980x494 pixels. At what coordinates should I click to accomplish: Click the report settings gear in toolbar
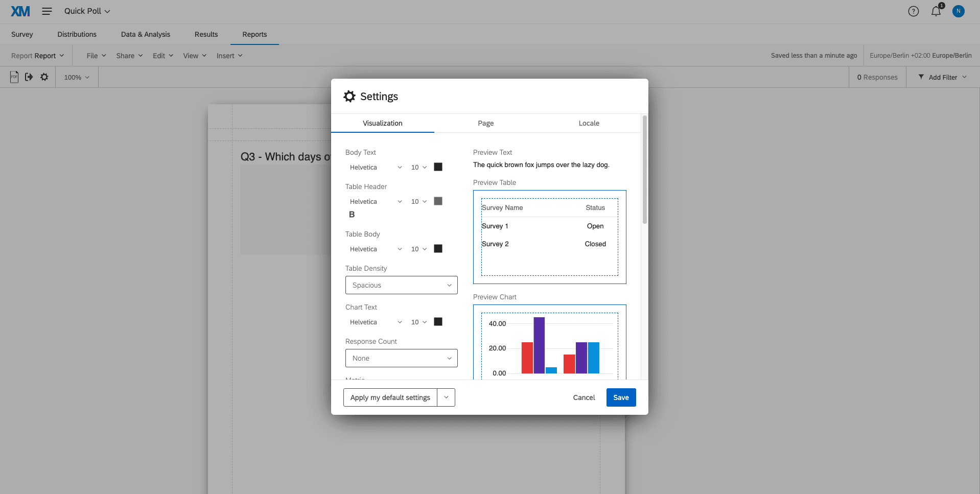[44, 77]
